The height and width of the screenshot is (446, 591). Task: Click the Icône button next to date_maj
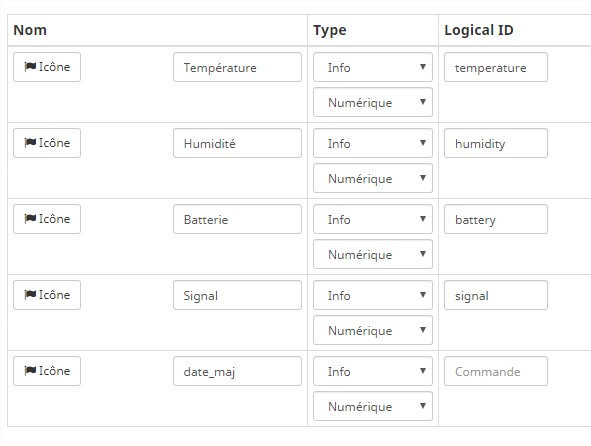click(47, 371)
